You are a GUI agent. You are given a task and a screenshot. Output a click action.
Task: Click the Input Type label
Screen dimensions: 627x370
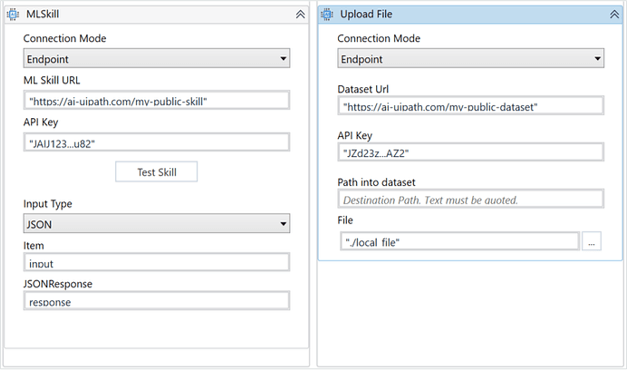point(48,204)
